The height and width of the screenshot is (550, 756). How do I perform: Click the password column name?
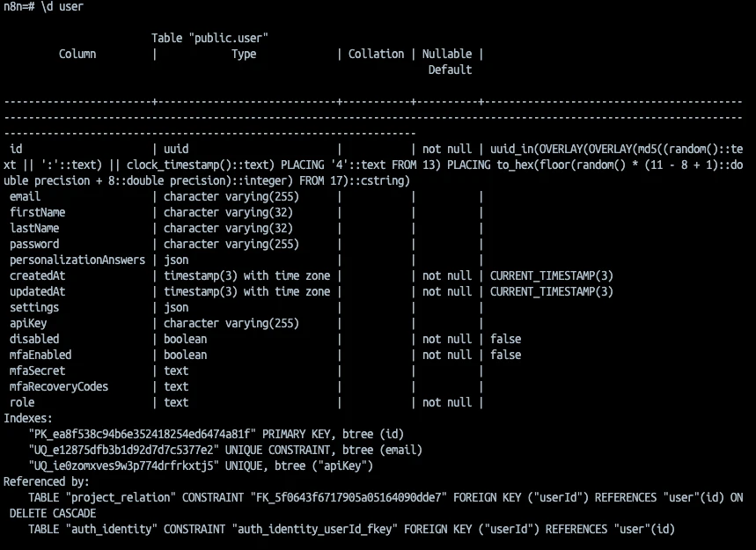click(x=34, y=244)
